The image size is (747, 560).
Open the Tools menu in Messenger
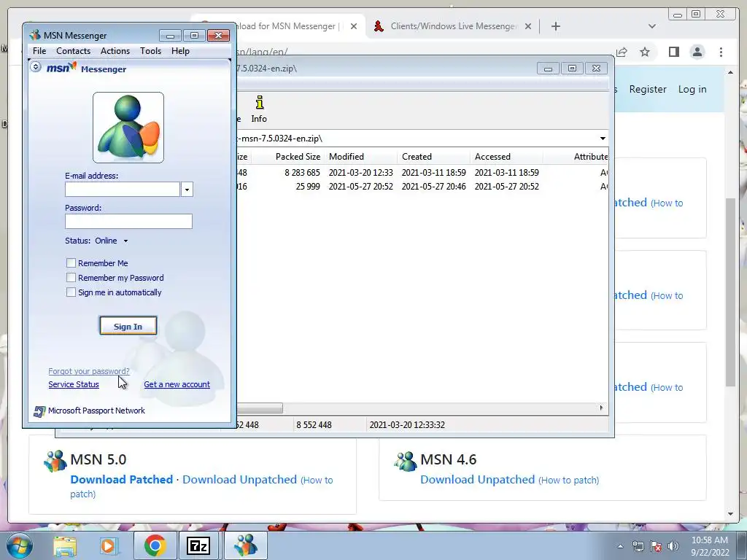pos(150,51)
